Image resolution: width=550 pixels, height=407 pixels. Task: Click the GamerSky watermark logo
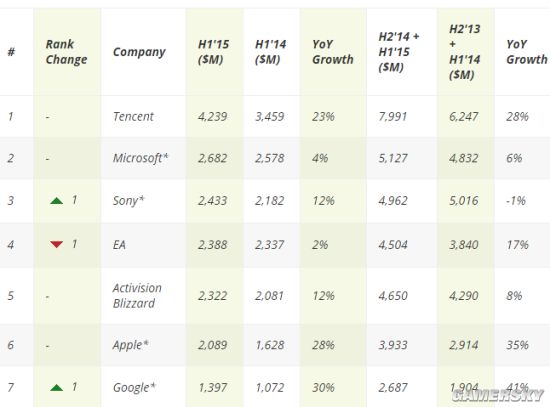(497, 395)
